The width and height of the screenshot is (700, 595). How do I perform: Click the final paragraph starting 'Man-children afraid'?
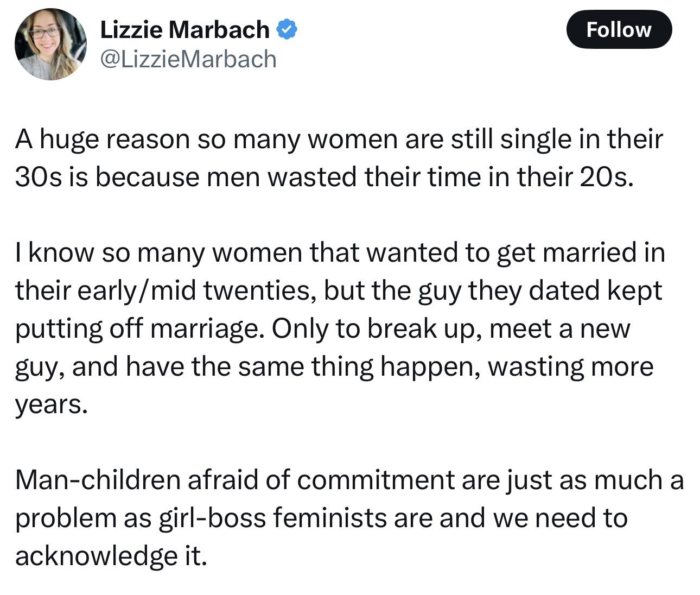pyautogui.click(x=349, y=517)
